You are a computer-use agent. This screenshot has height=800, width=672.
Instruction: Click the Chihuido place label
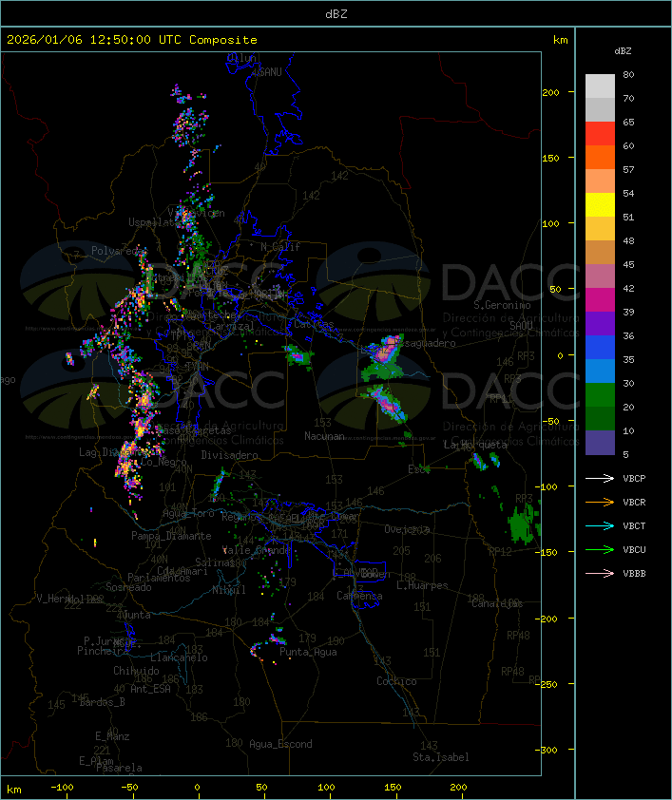point(136,671)
